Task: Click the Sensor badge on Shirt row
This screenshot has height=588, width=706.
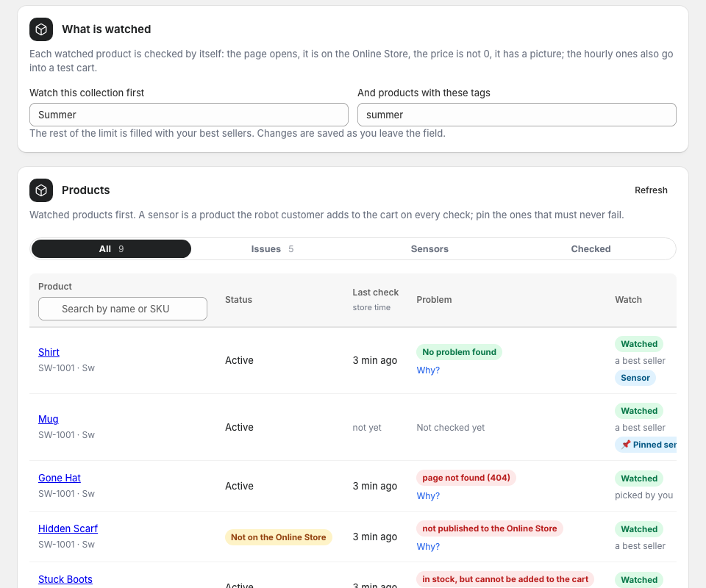Action: tap(635, 378)
